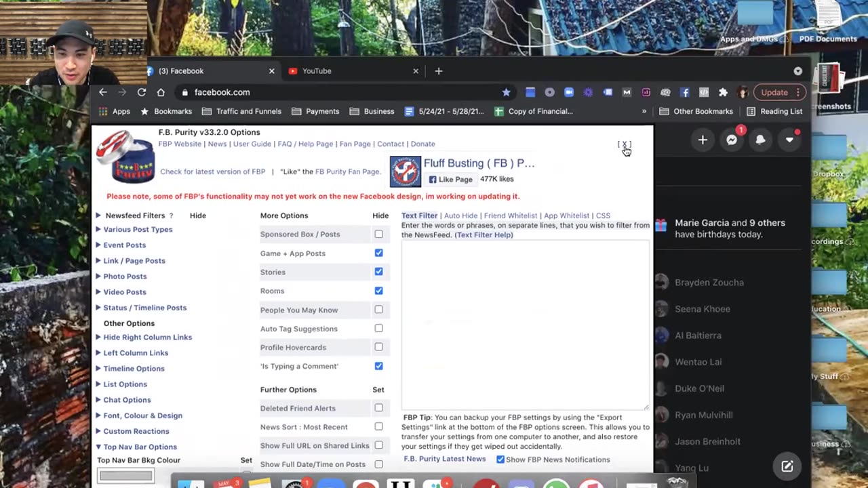Click inside the Text Filter text area

(526, 325)
